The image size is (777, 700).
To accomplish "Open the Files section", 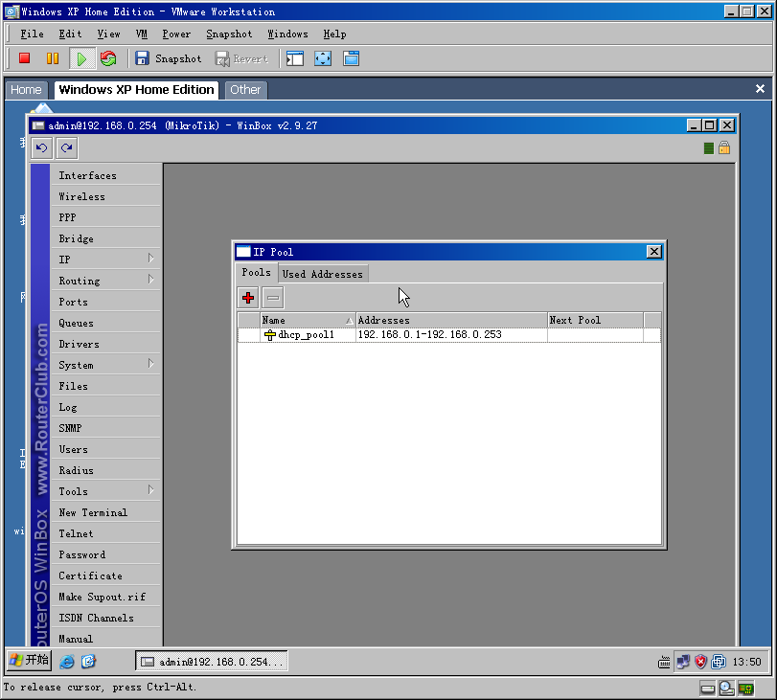I will coord(105,386).
